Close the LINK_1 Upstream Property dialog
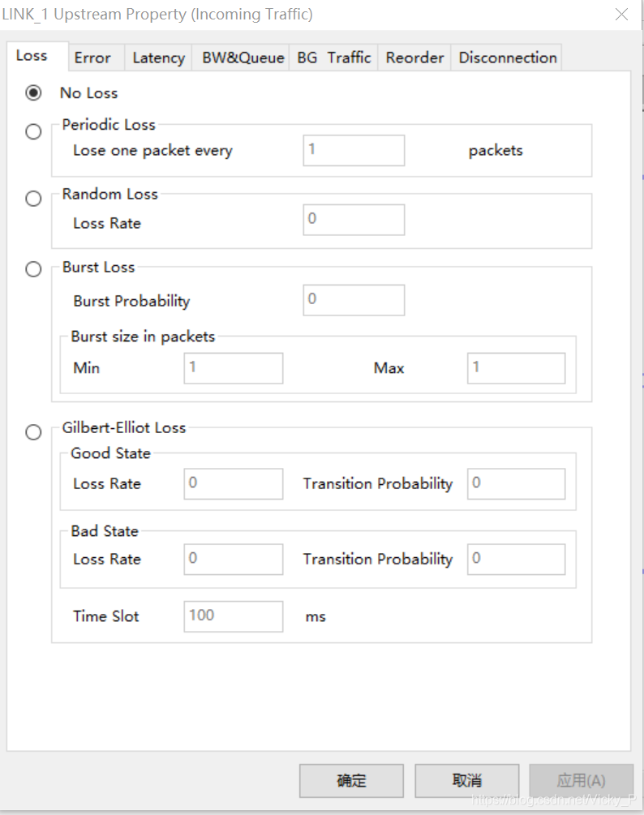This screenshot has width=644, height=815. click(621, 14)
